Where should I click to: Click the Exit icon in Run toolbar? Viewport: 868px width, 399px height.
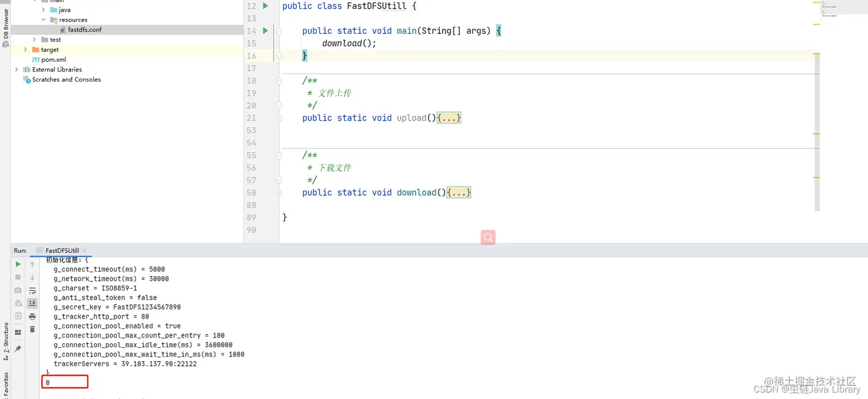click(18, 316)
